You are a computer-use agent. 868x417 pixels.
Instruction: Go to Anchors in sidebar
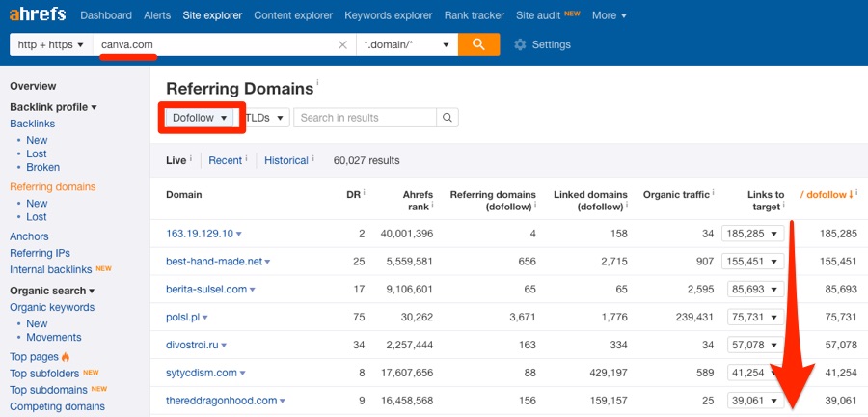pos(29,236)
